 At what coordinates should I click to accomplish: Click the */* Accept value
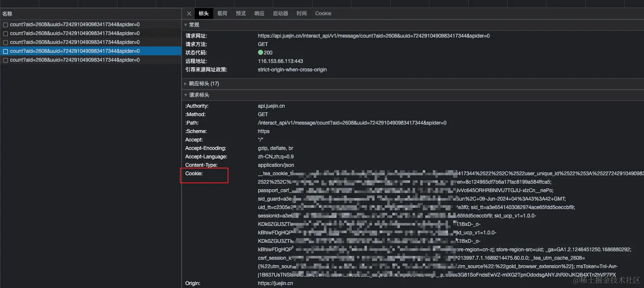point(261,140)
